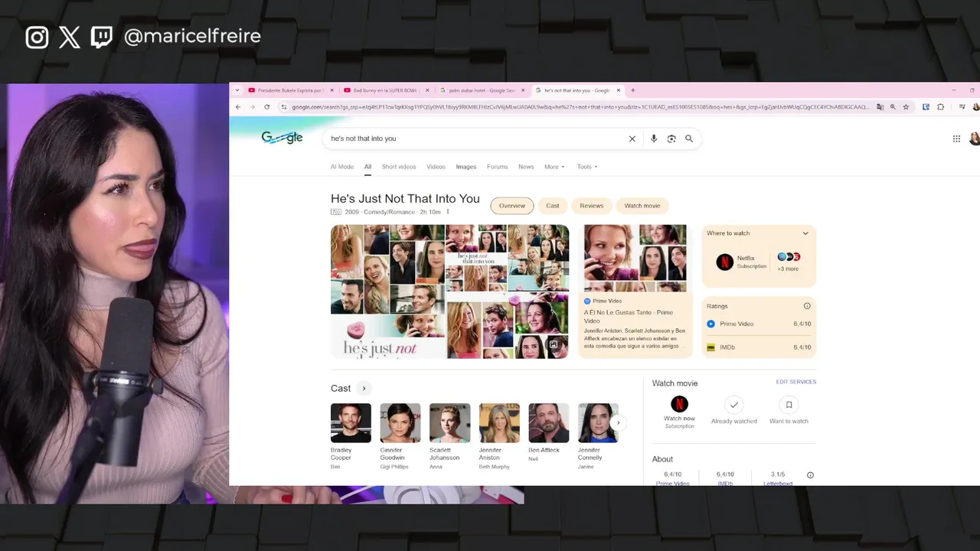
Task: Close the Bad Bunny SUPER BOWL tab
Action: click(x=427, y=90)
